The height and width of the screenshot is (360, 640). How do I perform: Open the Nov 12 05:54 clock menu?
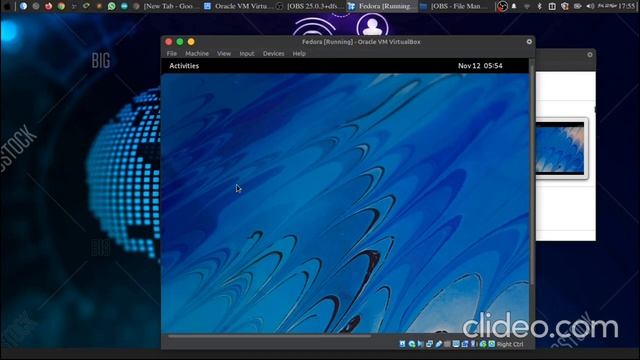pos(480,66)
